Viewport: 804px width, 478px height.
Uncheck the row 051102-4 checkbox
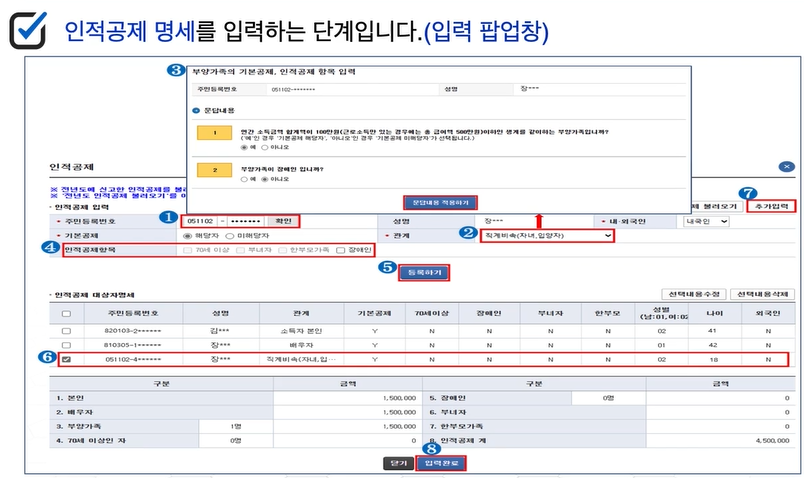[66, 360]
